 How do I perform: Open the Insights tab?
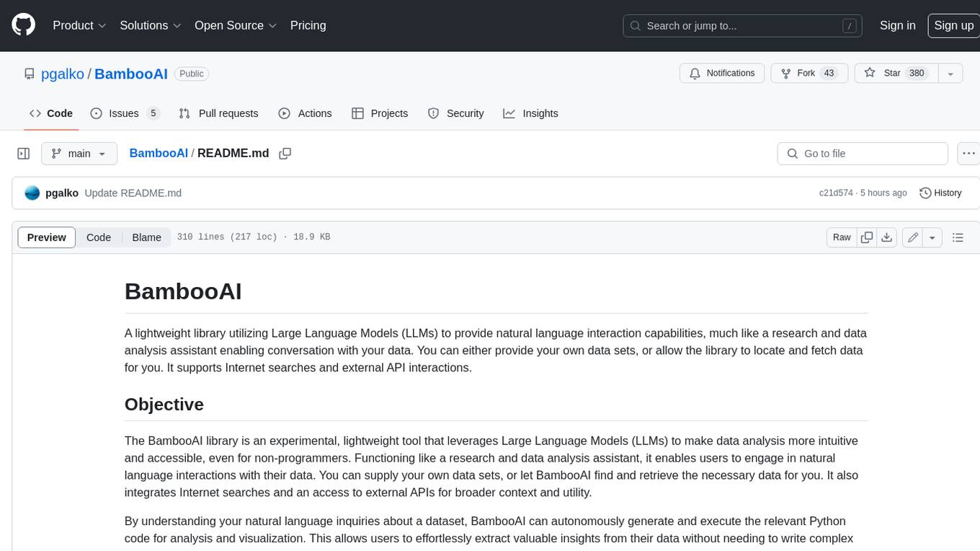pyautogui.click(x=530, y=113)
